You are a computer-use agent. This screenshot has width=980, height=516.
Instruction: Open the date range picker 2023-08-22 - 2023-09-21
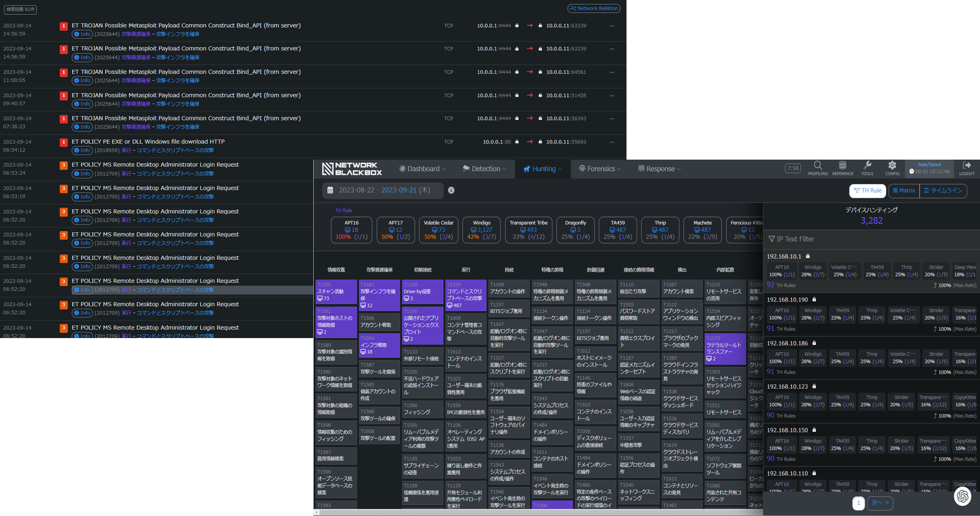[383, 190]
